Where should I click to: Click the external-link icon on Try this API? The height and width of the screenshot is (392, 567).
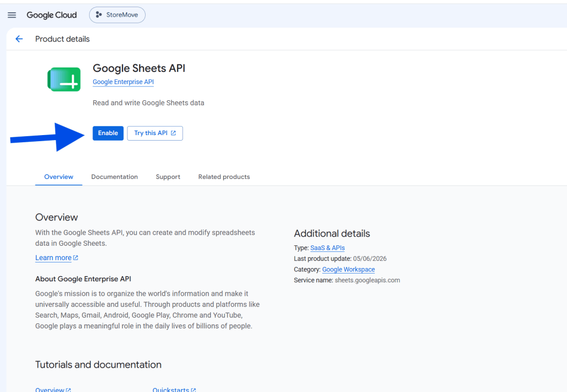point(173,133)
